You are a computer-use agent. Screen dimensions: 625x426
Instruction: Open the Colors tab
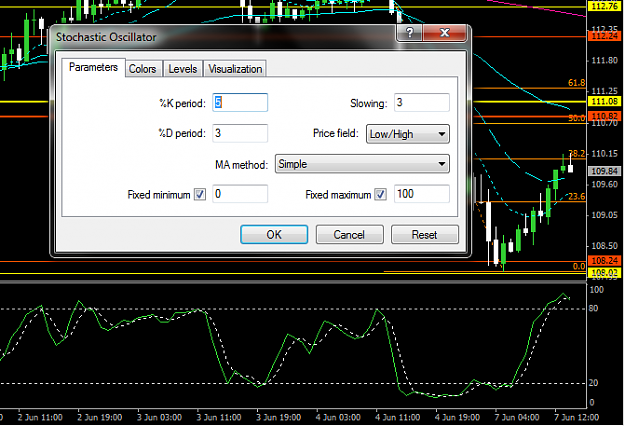[x=142, y=69]
